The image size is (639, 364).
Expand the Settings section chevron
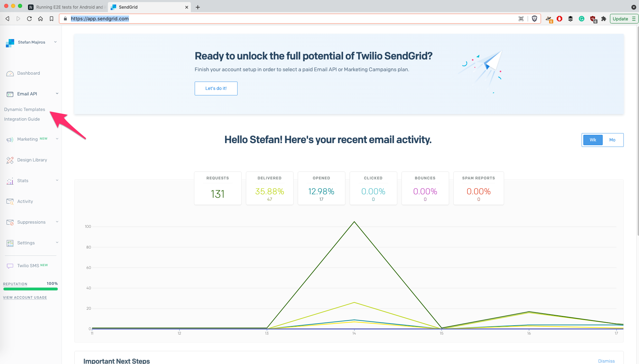(x=57, y=243)
